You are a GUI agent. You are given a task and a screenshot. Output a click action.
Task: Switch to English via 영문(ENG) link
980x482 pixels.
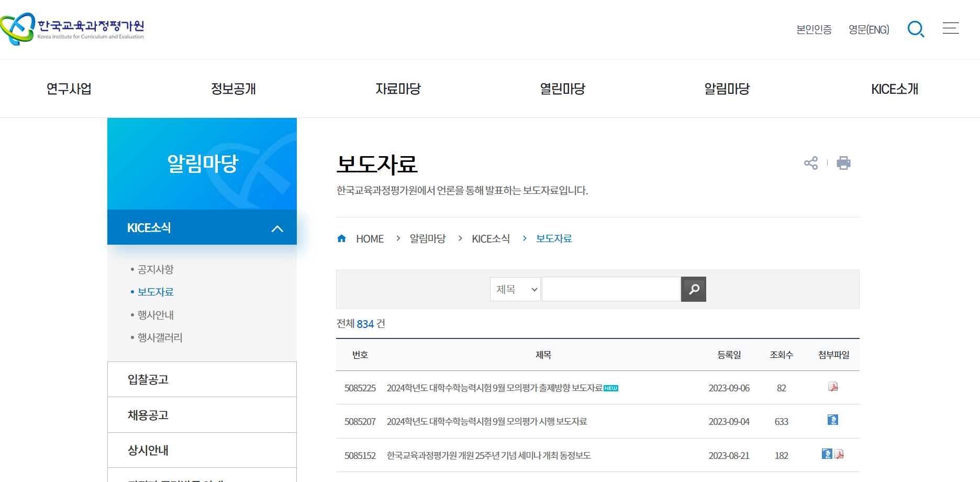pyautogui.click(x=868, y=29)
